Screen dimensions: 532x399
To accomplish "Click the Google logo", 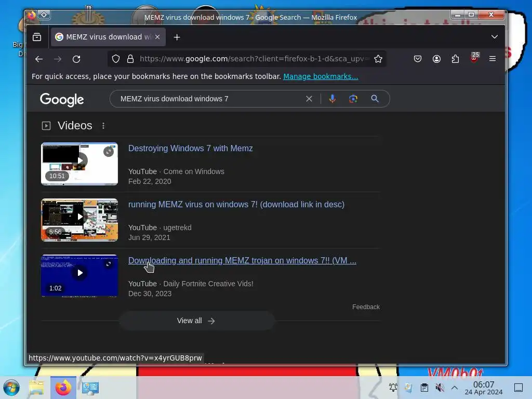I will coord(62,99).
